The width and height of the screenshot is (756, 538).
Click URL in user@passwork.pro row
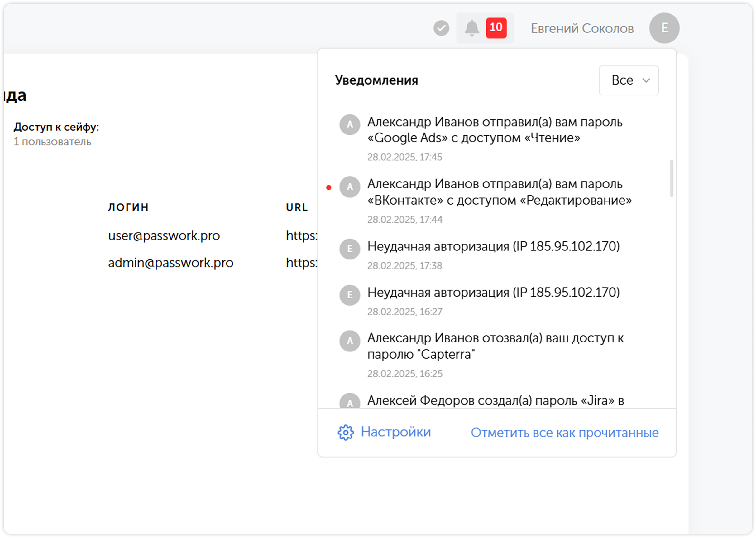(302, 235)
